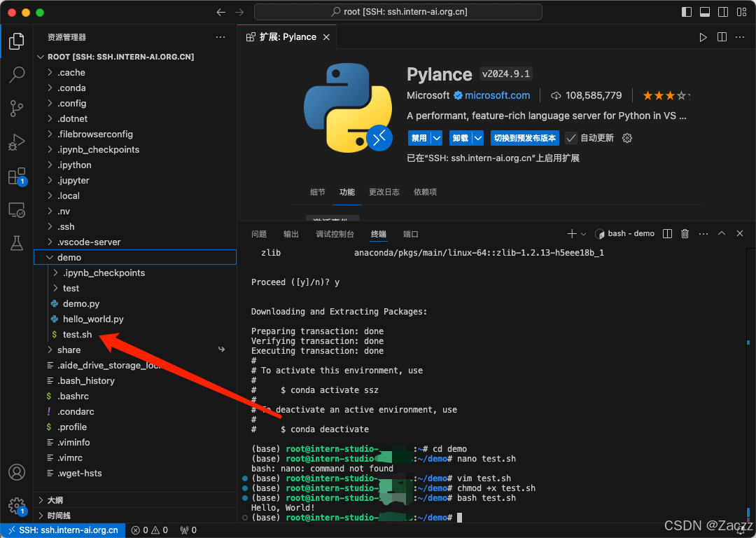Open the Testing flask icon
The height and width of the screenshot is (538, 756).
coord(16,243)
